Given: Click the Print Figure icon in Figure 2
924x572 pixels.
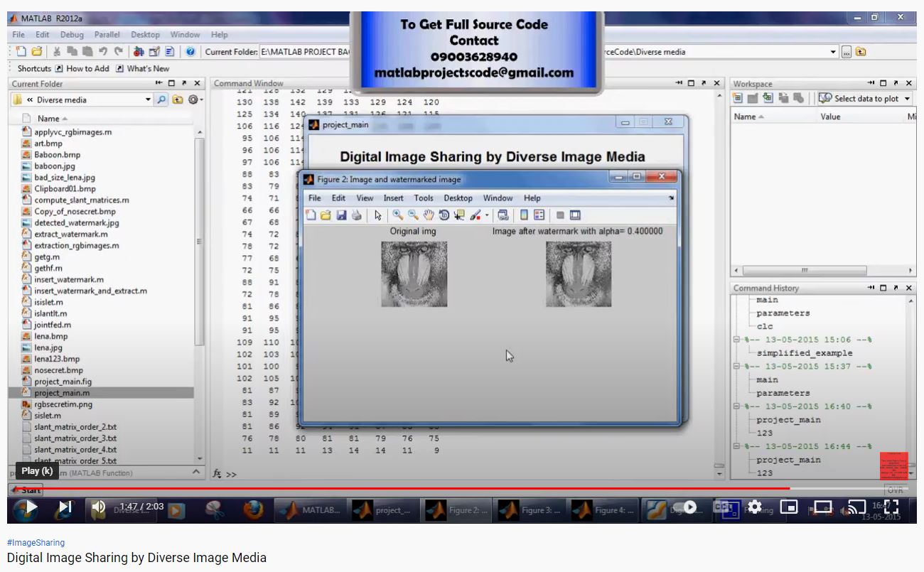Looking at the screenshot, I should click(x=356, y=215).
